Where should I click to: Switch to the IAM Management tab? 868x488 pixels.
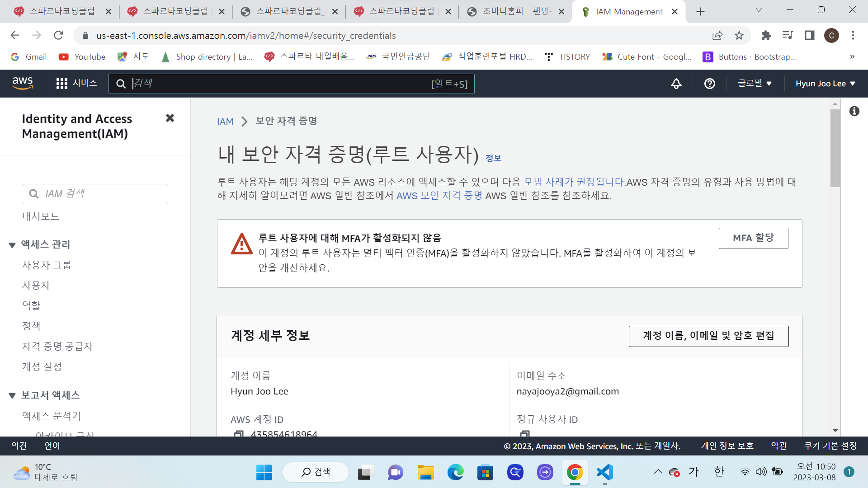[628, 12]
